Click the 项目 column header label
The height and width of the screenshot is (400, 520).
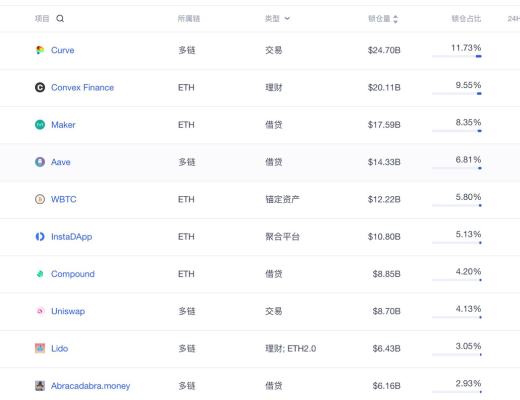tap(42, 19)
